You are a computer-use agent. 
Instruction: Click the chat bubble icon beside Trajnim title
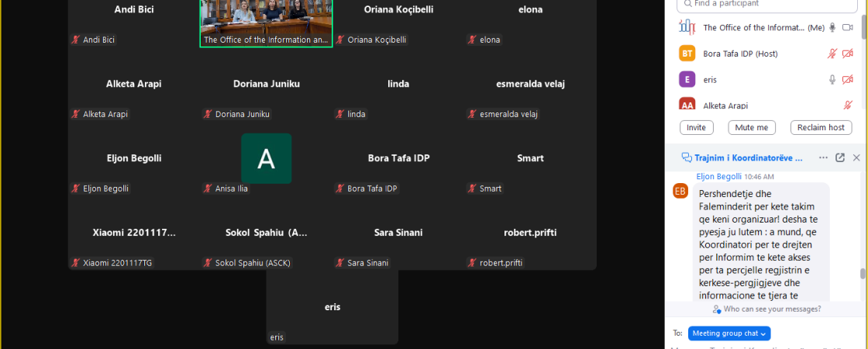click(x=686, y=157)
